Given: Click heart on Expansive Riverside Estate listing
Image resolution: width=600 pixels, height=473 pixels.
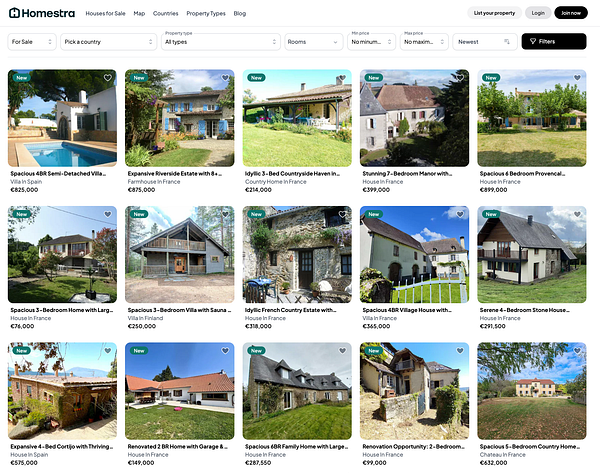Looking at the screenshot, I should 225,78.
